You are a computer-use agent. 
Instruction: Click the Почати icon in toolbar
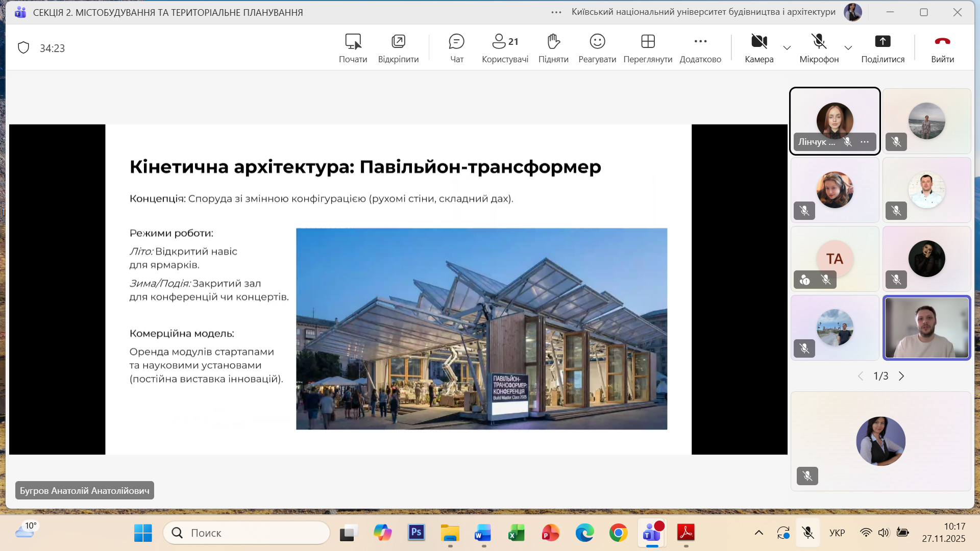click(x=353, y=48)
